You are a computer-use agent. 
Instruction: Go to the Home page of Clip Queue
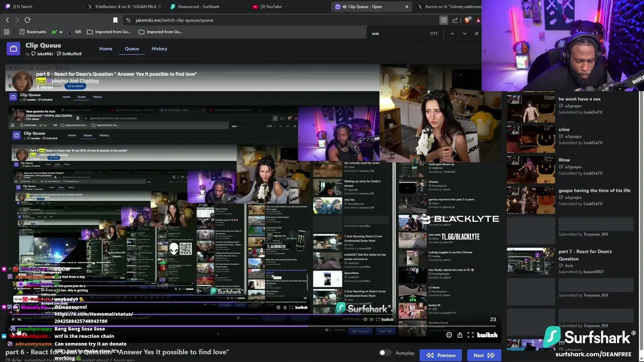(x=106, y=49)
